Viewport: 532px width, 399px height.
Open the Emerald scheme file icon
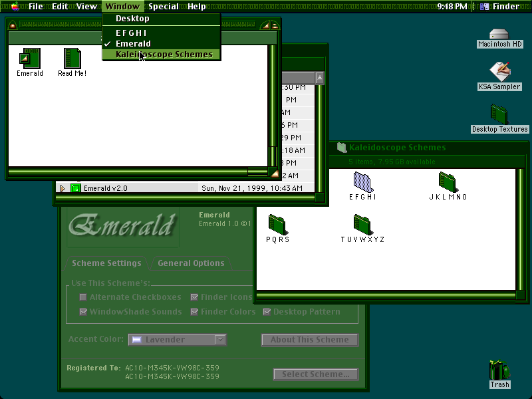click(30, 59)
